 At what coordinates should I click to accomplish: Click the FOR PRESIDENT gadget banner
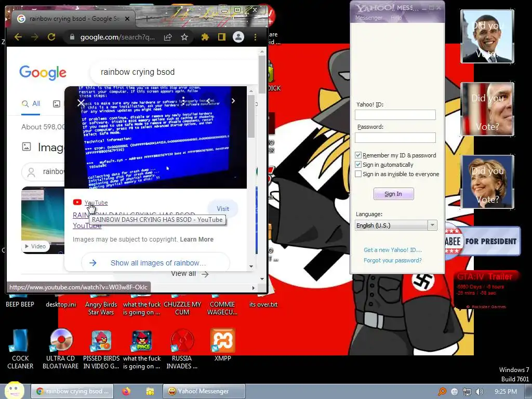tap(482, 241)
